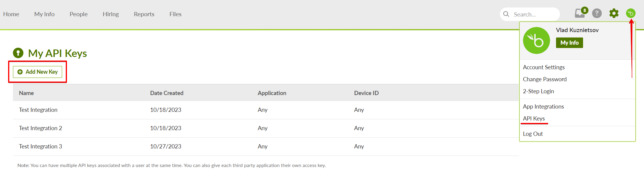This screenshot has height=185, width=644.
Task: Open 2-Step Login option
Action: [538, 91]
